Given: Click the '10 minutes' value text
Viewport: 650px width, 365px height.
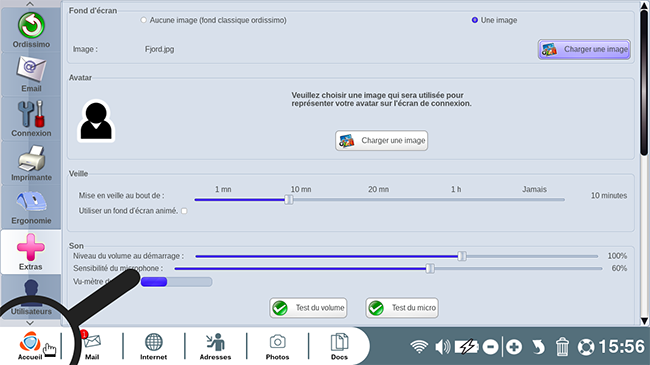Looking at the screenshot, I should click(609, 195).
